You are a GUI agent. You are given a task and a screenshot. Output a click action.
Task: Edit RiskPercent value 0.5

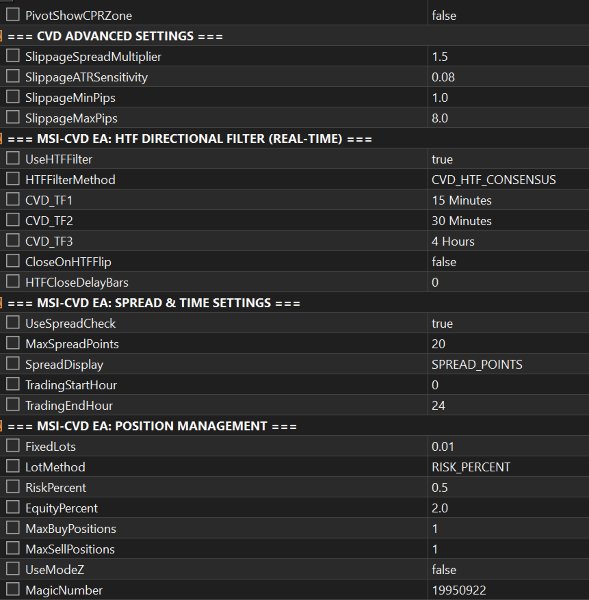[439, 488]
